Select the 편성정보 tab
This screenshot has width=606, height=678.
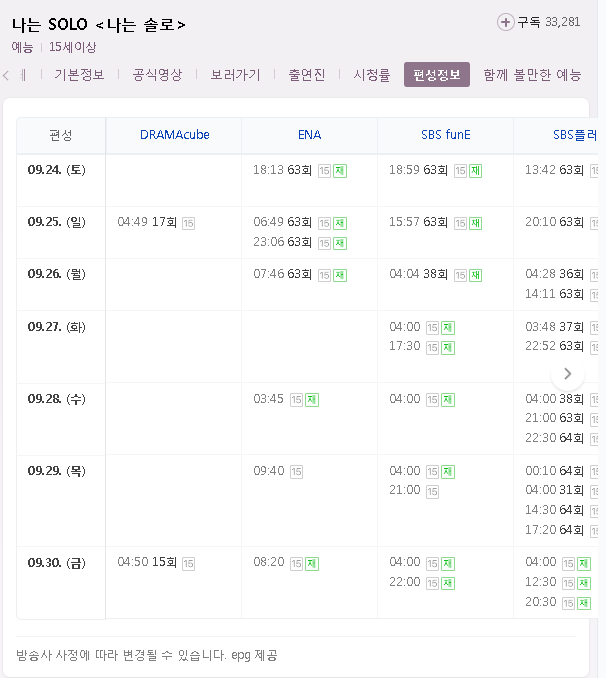pos(437,75)
